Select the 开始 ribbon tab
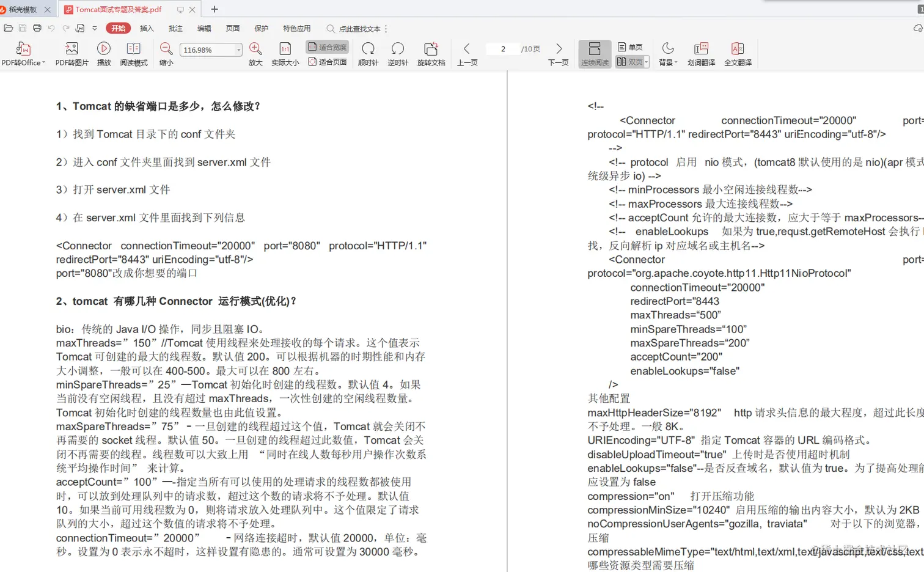The width and height of the screenshot is (924, 572). click(x=119, y=28)
